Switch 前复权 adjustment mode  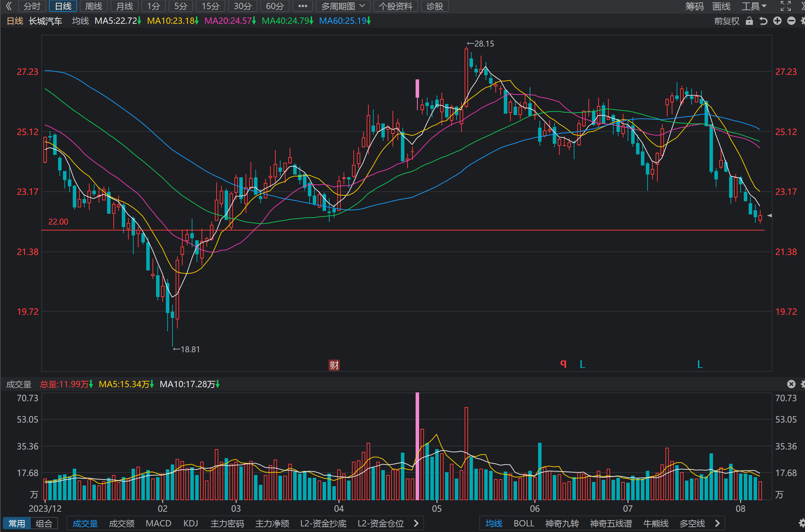(x=727, y=21)
